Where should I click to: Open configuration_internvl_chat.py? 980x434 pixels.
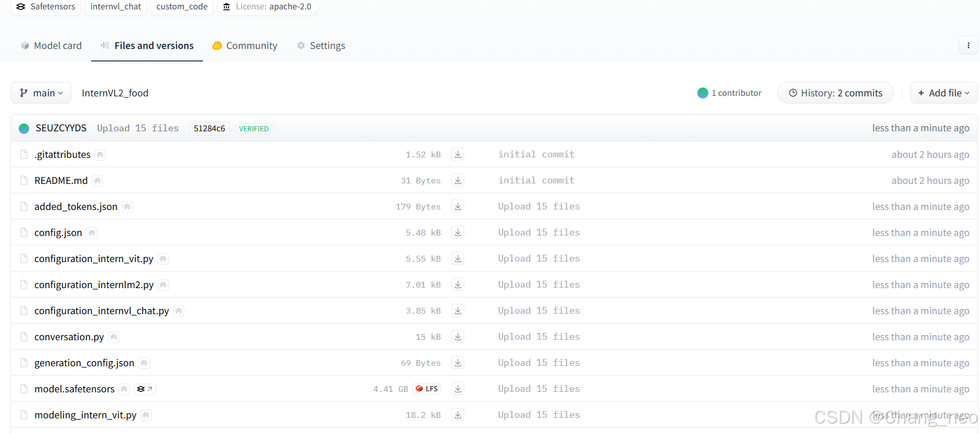coord(101,311)
